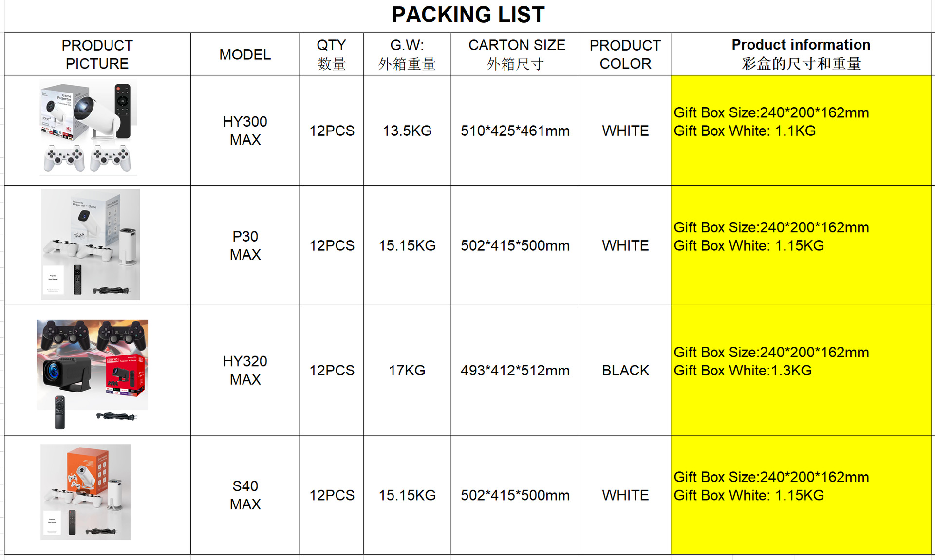Click the 17KG gross weight cell
The width and height of the screenshot is (935, 560).
click(407, 371)
